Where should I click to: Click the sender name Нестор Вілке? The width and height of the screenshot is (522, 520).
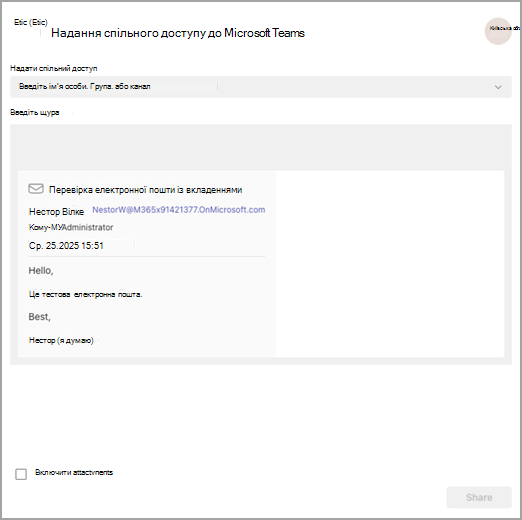56,212
